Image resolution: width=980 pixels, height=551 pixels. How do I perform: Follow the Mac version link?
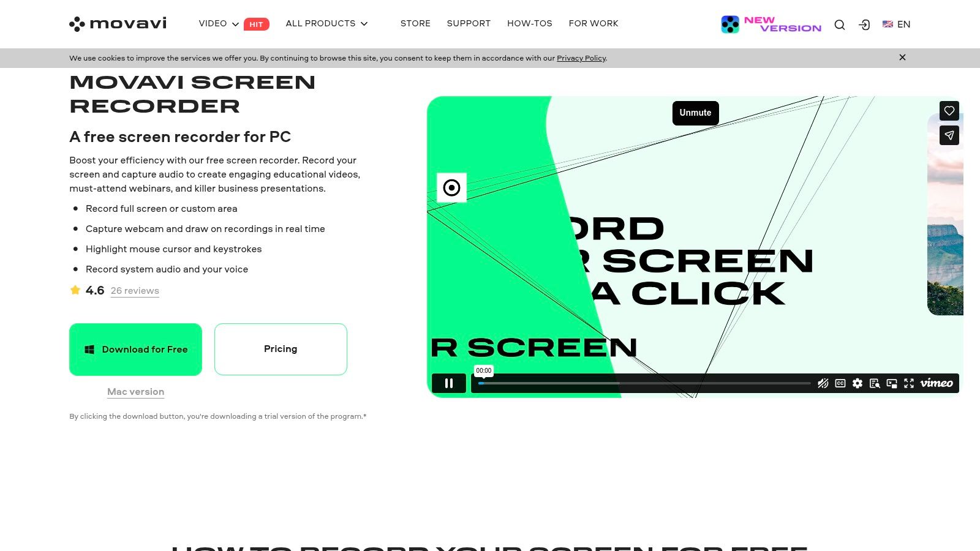(135, 392)
